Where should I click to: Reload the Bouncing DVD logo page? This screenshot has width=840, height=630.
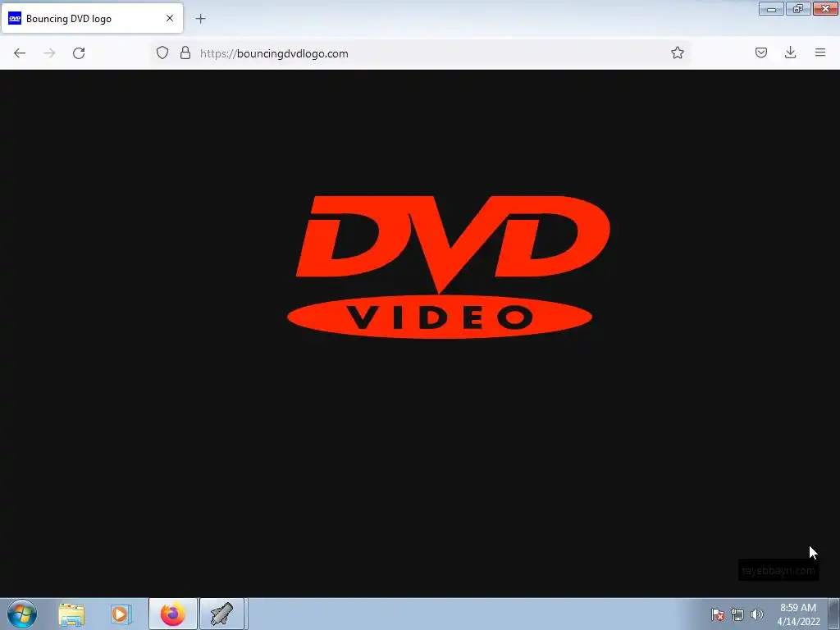(79, 53)
